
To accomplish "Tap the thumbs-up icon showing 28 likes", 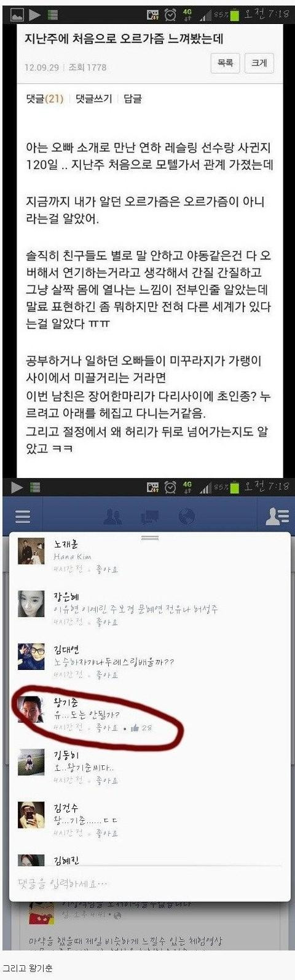I will (x=135, y=728).
